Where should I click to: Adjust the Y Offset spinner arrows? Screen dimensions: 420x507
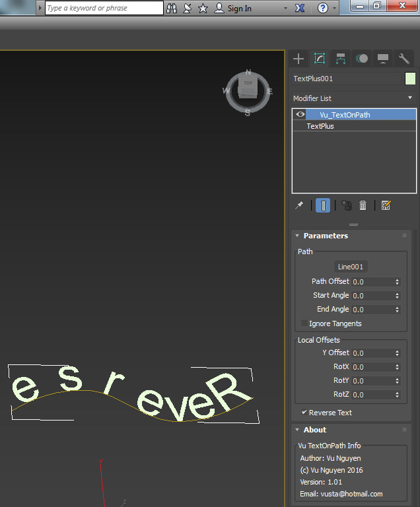[398, 353]
